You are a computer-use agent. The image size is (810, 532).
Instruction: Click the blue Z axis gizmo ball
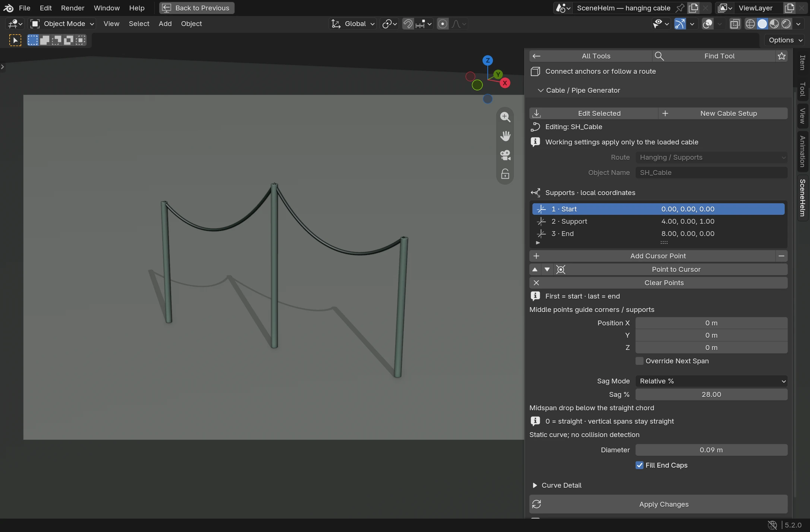click(487, 60)
